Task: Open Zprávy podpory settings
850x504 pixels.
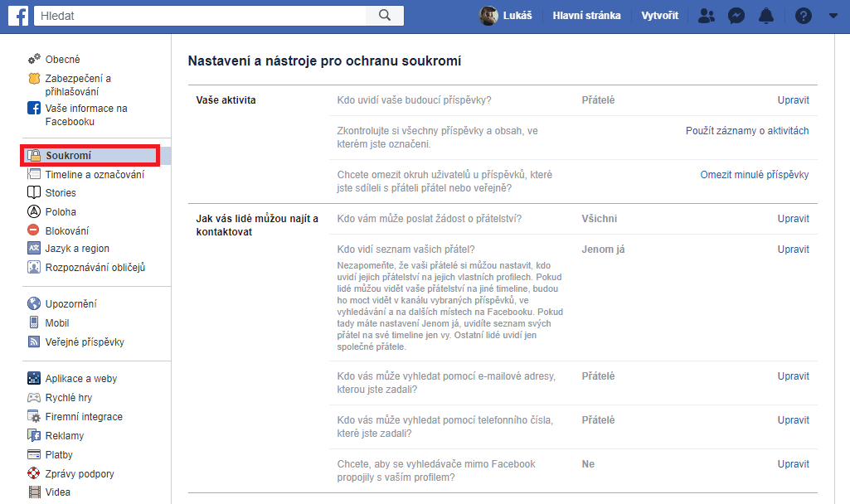Action: (80, 473)
